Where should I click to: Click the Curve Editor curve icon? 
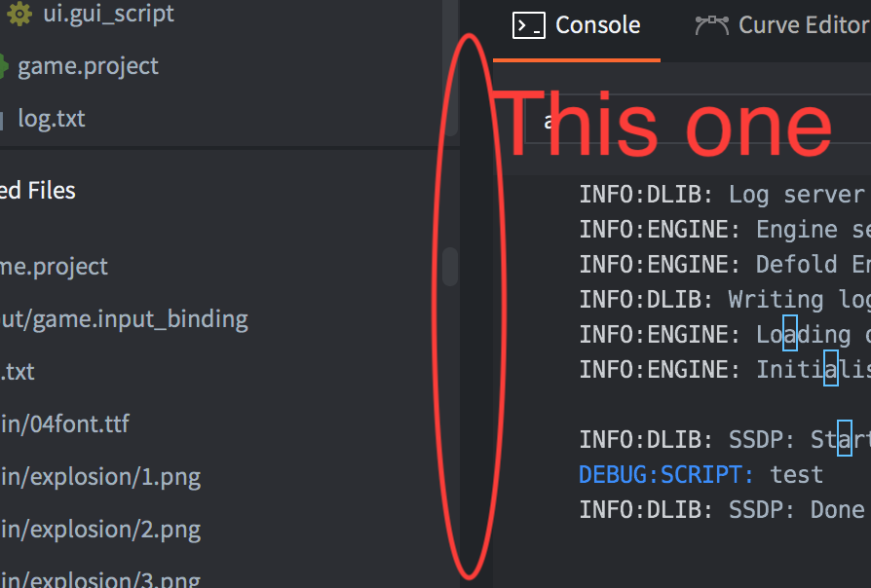click(x=711, y=25)
